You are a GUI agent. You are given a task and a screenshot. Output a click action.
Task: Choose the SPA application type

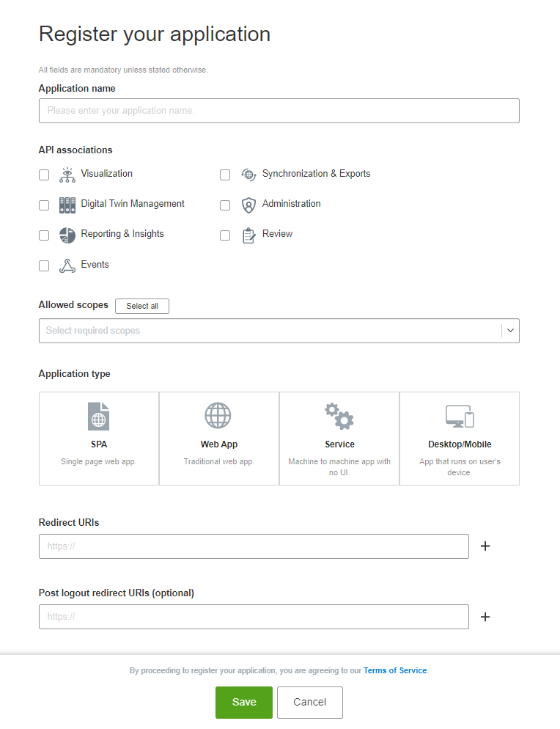point(99,438)
